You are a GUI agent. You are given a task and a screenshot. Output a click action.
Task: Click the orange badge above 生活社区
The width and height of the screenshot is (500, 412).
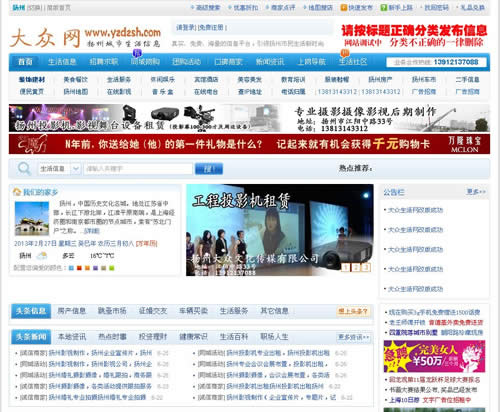tap(344, 53)
